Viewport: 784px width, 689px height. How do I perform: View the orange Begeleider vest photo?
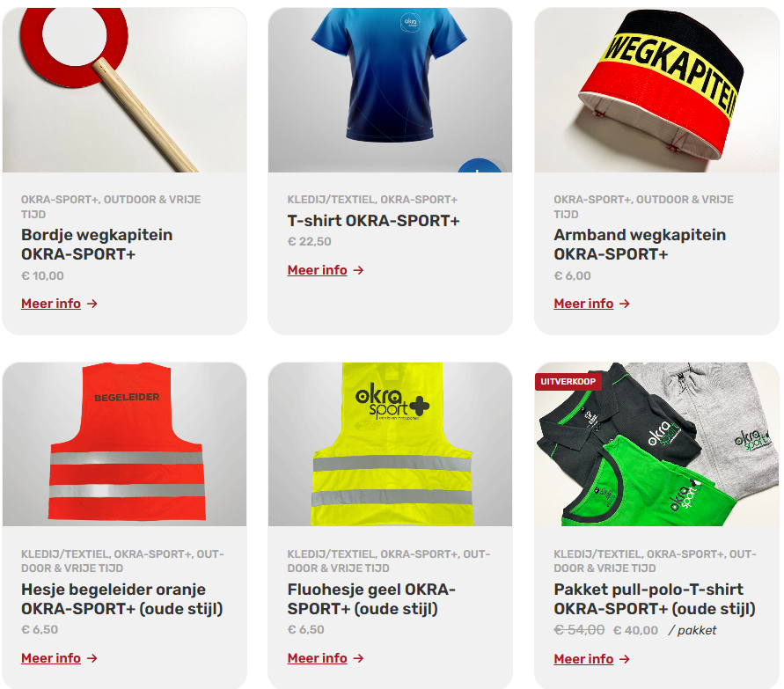pyautogui.click(x=124, y=444)
